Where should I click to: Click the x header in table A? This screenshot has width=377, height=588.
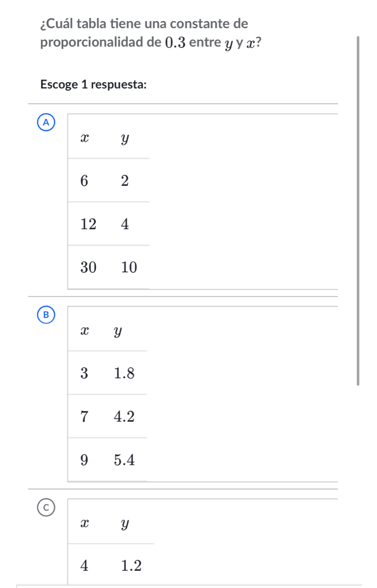click(x=86, y=138)
